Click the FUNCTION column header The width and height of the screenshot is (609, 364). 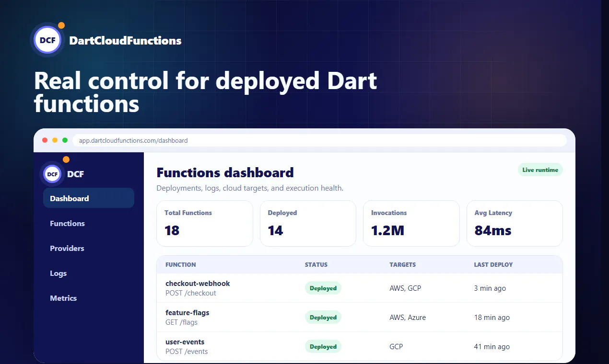181,264
